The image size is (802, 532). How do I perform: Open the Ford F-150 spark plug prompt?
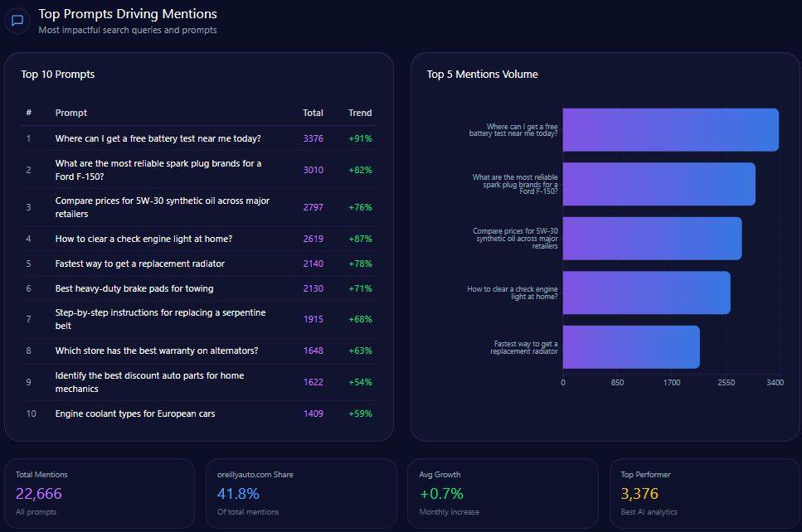[x=158, y=170]
